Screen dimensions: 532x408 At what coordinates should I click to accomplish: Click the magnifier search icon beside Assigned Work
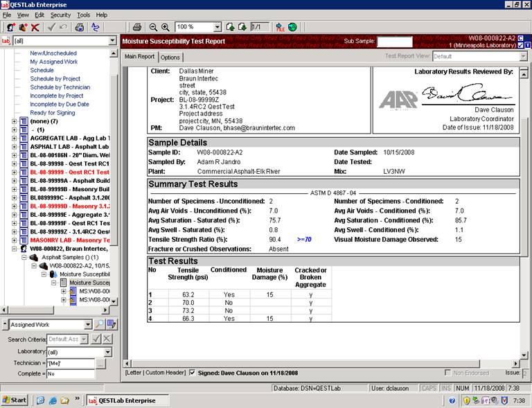tap(100, 324)
